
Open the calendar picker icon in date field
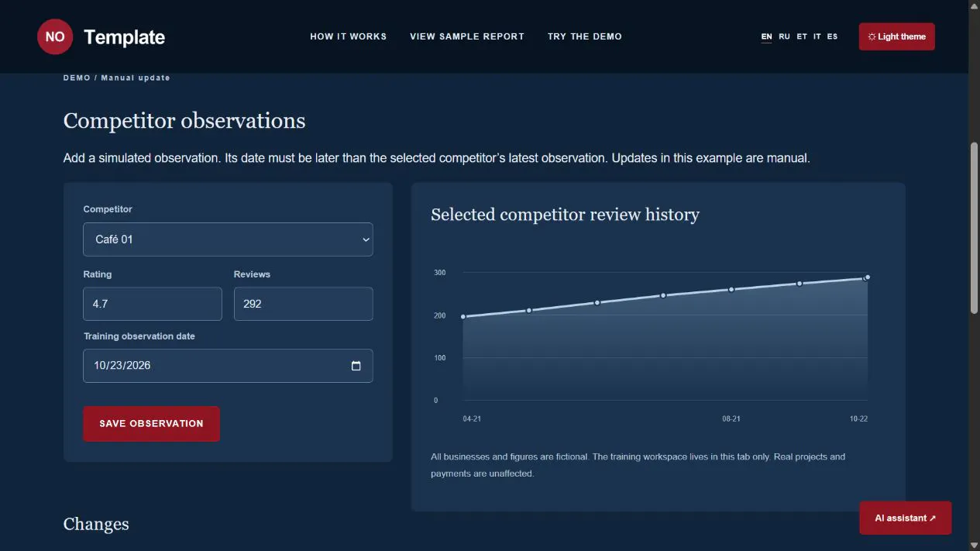click(356, 366)
